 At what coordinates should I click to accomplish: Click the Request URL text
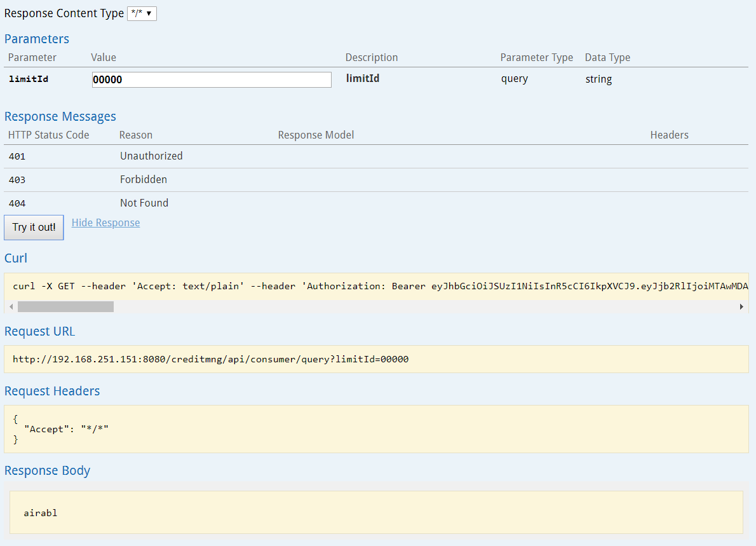pos(210,359)
